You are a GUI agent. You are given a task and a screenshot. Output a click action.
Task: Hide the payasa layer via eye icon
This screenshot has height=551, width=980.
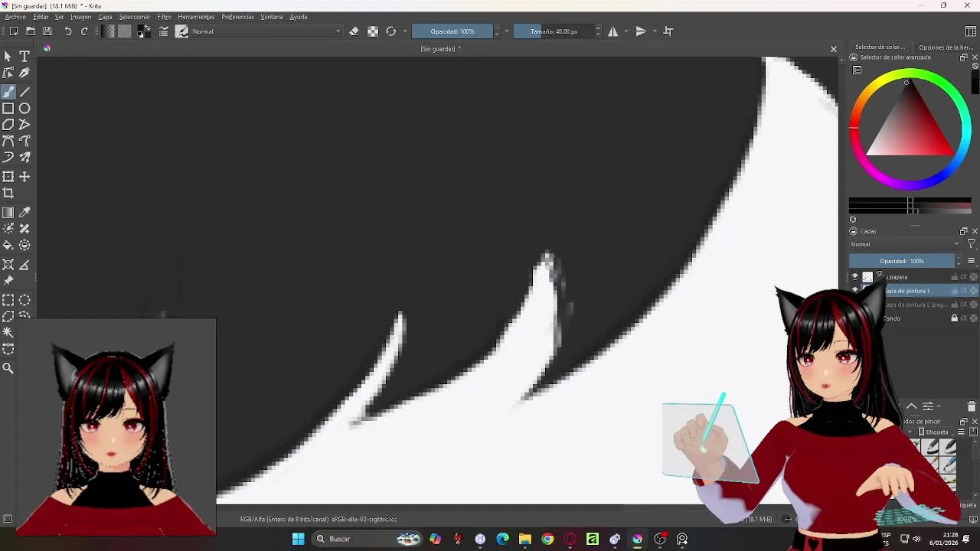(x=855, y=277)
